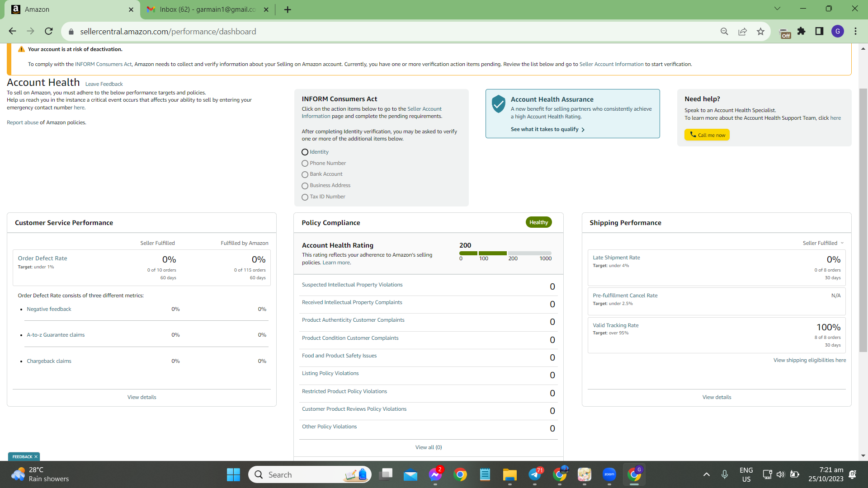
Task: Expand See what it takes to qualify
Action: (x=547, y=129)
